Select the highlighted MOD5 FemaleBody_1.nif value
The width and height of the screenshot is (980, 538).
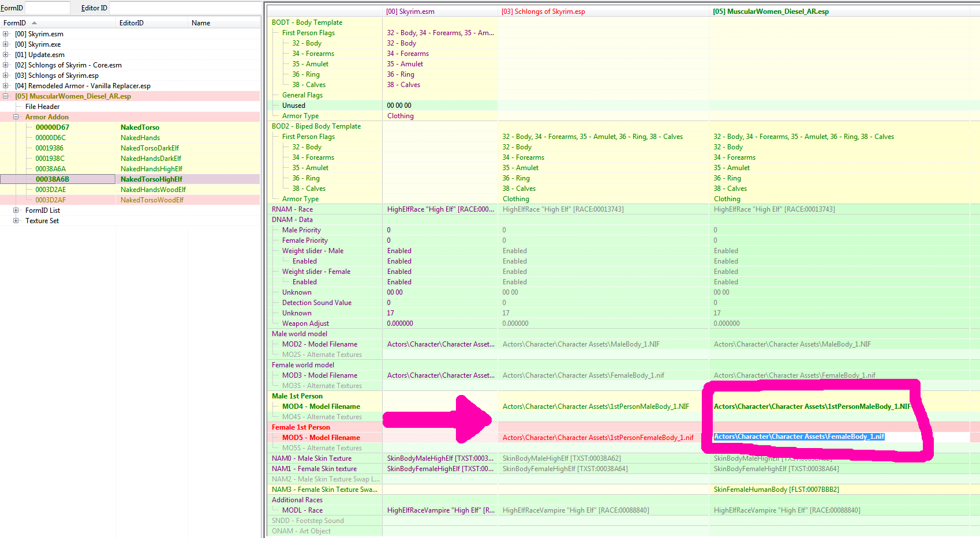(x=799, y=437)
